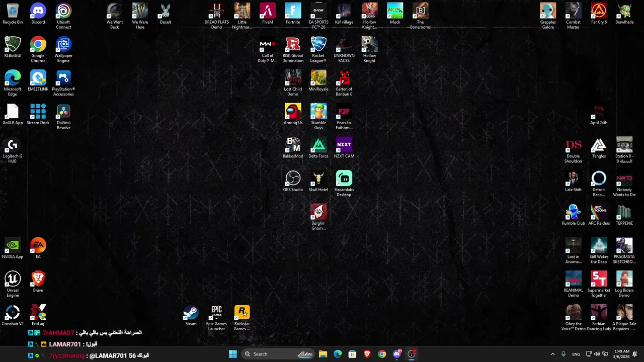Viewport: 644px width, 362px height.
Task: Launch Steam from the desktop
Action: pos(191,316)
